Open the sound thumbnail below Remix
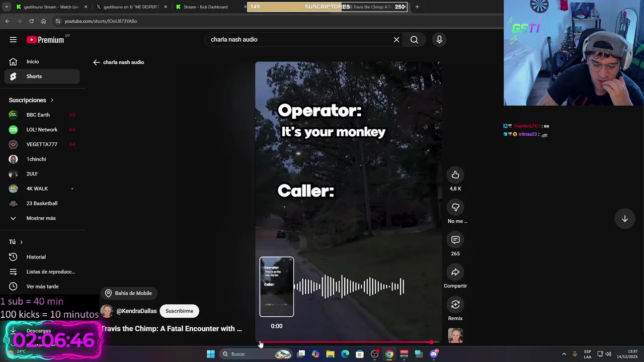 pos(455,335)
